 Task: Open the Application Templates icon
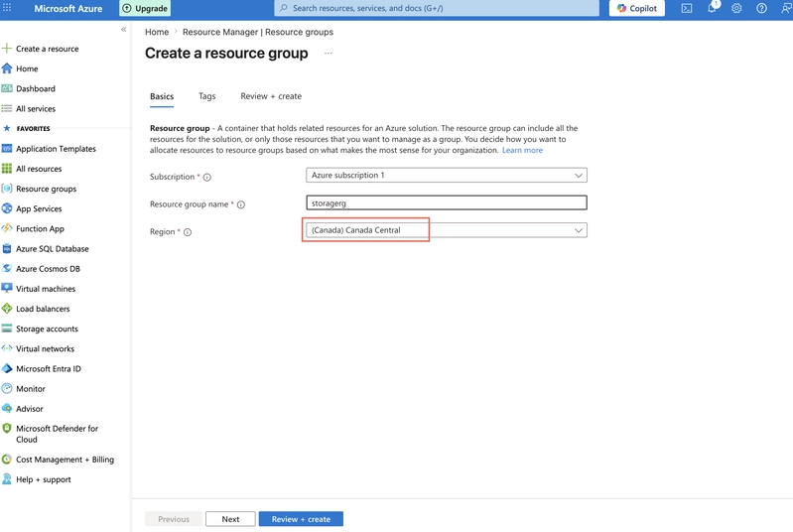tap(7, 148)
